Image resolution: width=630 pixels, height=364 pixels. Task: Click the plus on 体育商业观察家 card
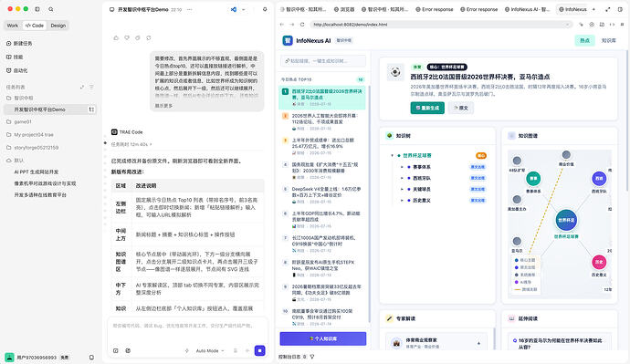pos(478,344)
